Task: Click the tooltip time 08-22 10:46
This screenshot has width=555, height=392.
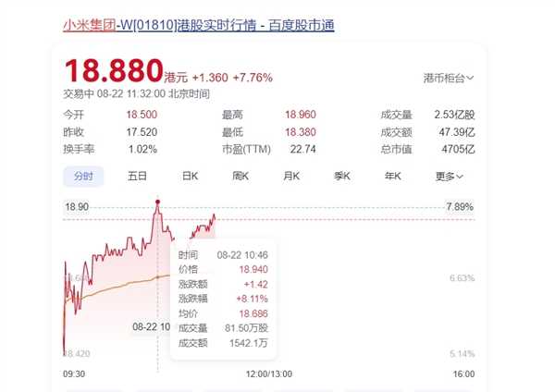Action: pos(242,255)
